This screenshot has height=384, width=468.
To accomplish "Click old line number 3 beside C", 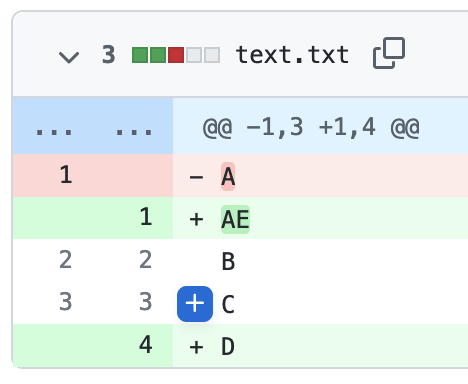I will 66,302.
